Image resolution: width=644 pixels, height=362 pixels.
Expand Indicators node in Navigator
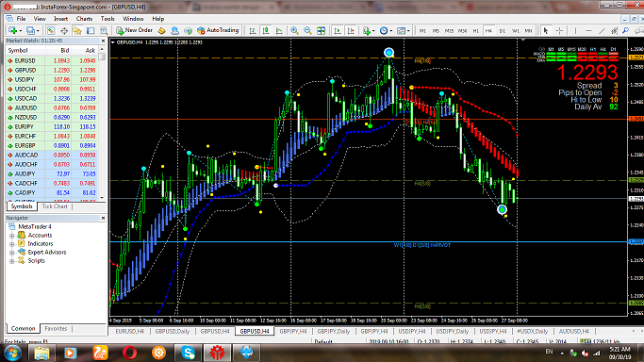point(12,244)
